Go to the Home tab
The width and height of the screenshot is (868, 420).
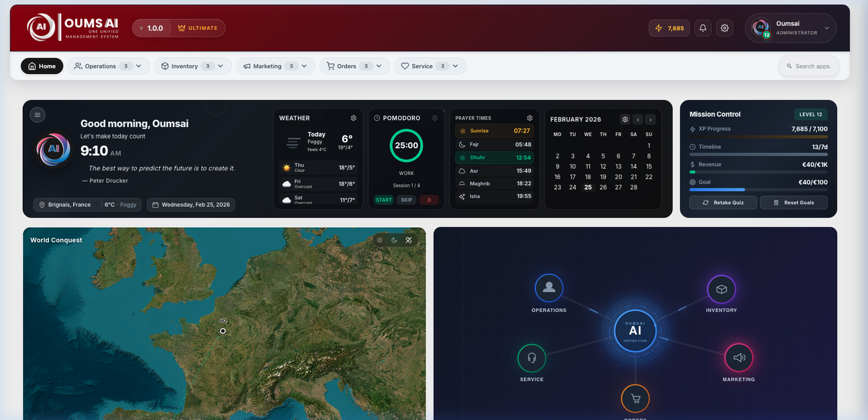(42, 66)
